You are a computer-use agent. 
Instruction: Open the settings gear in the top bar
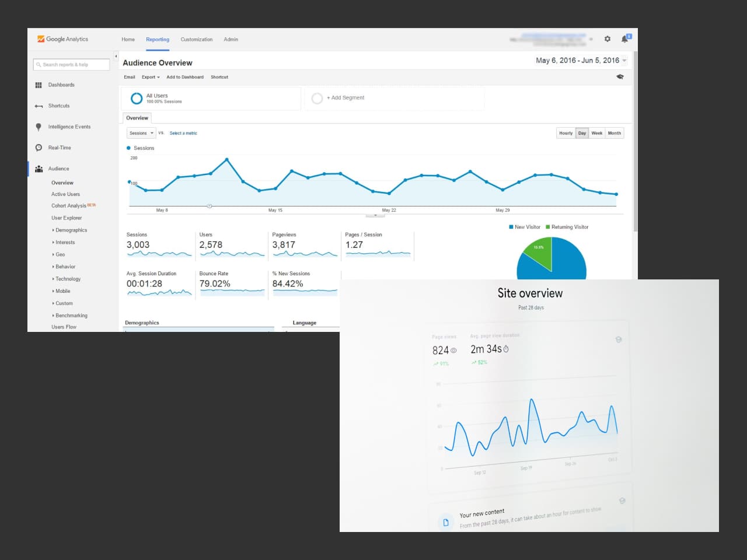pos(607,38)
